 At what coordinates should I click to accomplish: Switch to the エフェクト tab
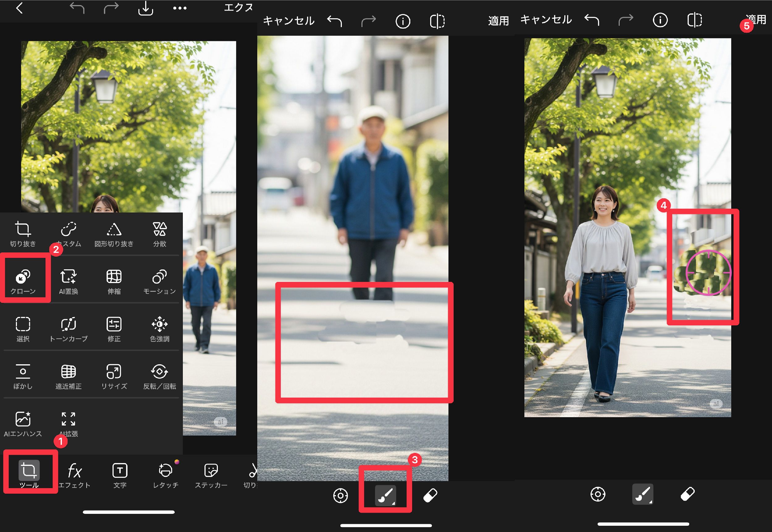74,475
